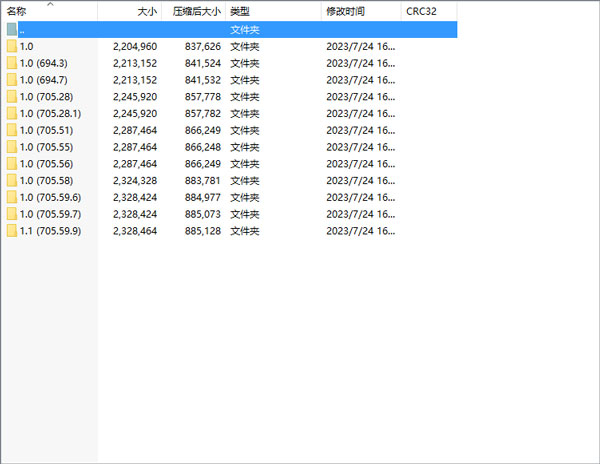Click the CRC32 column header
600x464 pixels.
pos(420,11)
